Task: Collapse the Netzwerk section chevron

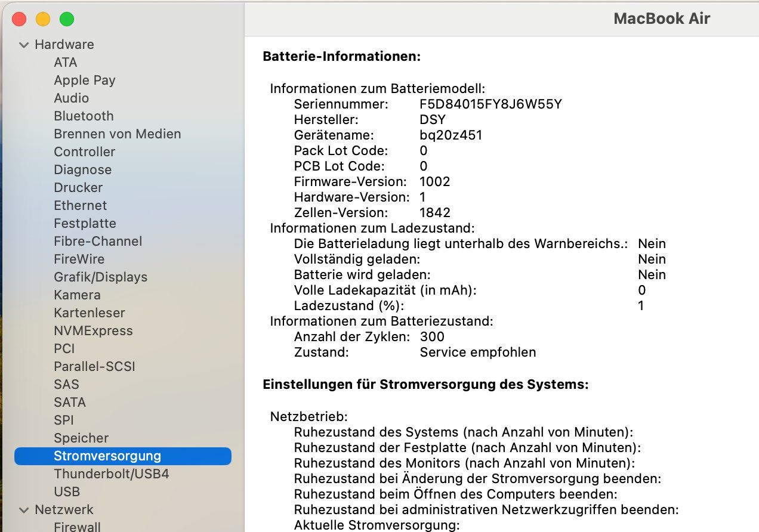Action: pos(24,510)
